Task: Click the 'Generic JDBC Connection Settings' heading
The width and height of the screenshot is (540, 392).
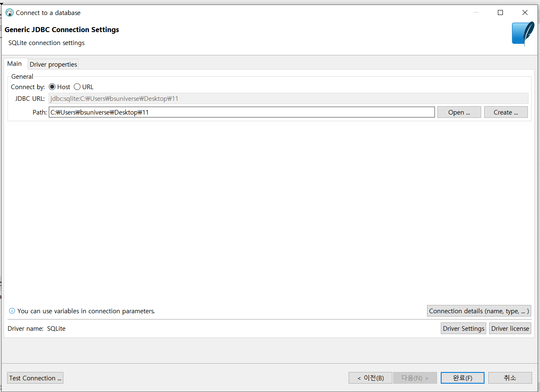Action: pos(62,30)
